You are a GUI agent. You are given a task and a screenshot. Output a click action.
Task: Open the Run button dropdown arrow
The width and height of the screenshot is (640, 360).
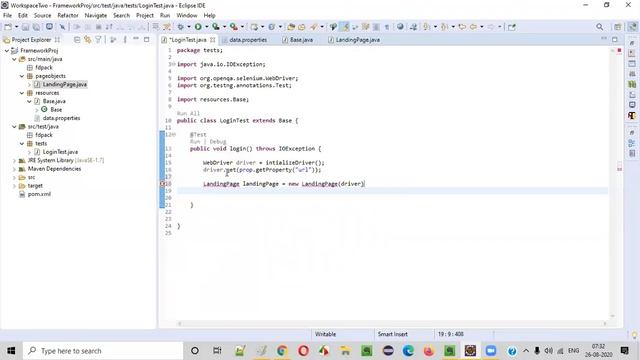(206, 27)
